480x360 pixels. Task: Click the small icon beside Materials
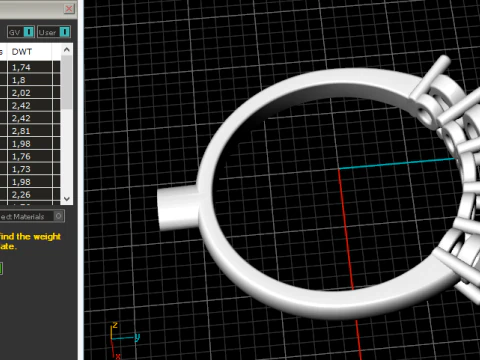(59, 216)
